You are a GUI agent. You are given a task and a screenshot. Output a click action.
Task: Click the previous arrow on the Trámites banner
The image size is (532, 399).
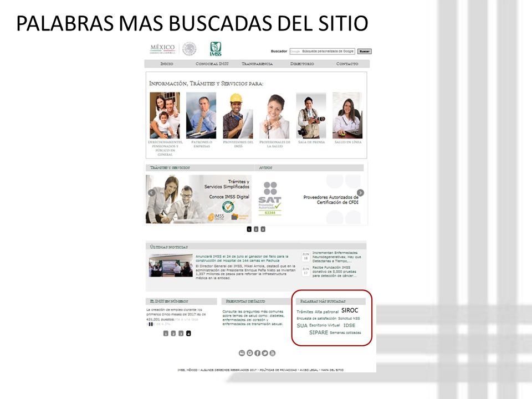(152, 193)
